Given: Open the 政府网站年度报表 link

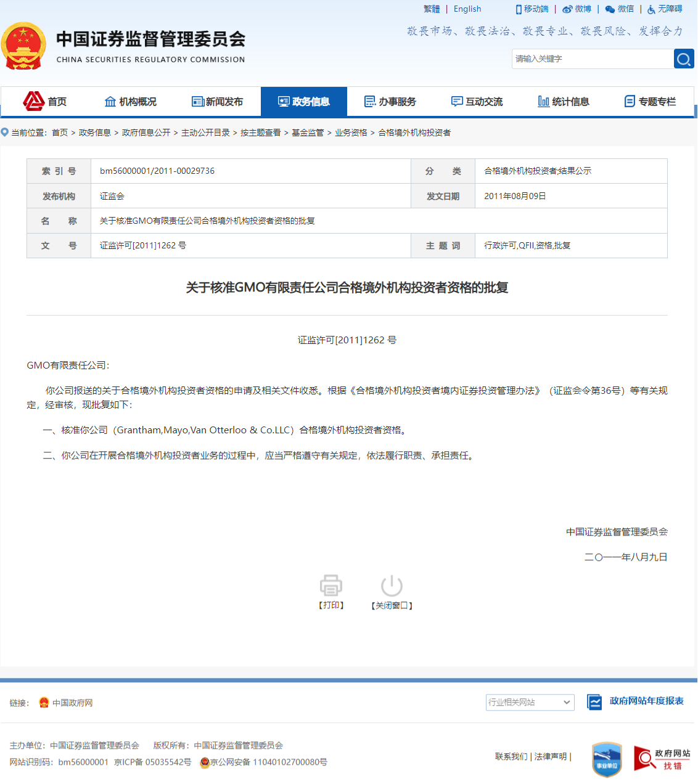Looking at the screenshot, I should pos(646,701).
